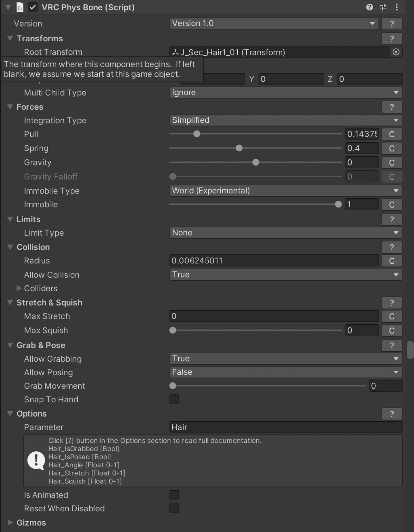
Task: Click curve button for Max Squish
Action: pyautogui.click(x=392, y=330)
